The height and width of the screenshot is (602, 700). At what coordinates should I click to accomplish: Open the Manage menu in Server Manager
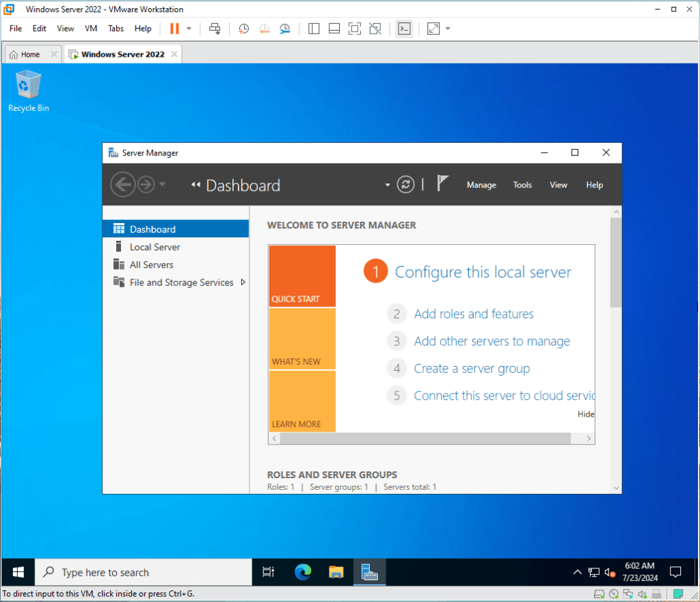[481, 185]
